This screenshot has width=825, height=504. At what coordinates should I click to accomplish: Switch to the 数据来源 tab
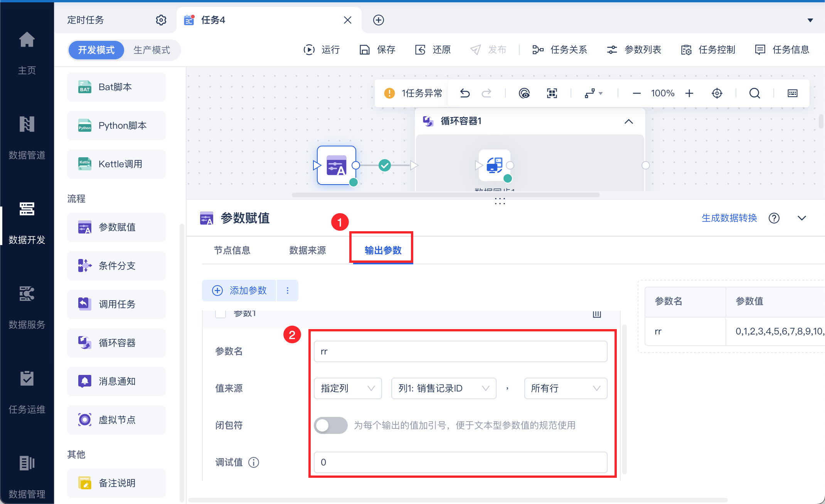[308, 250]
